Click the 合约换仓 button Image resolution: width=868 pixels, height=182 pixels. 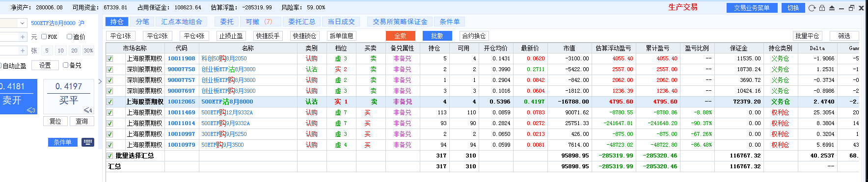[474, 36]
